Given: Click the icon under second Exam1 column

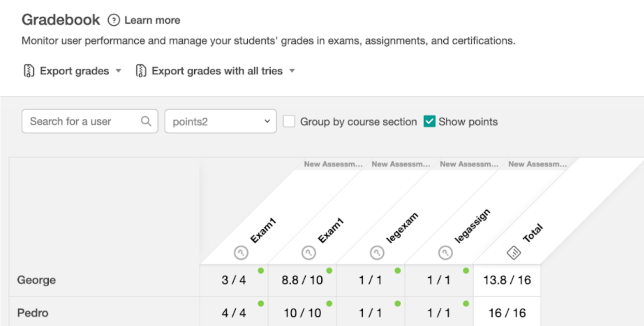Looking at the screenshot, I should [309, 253].
